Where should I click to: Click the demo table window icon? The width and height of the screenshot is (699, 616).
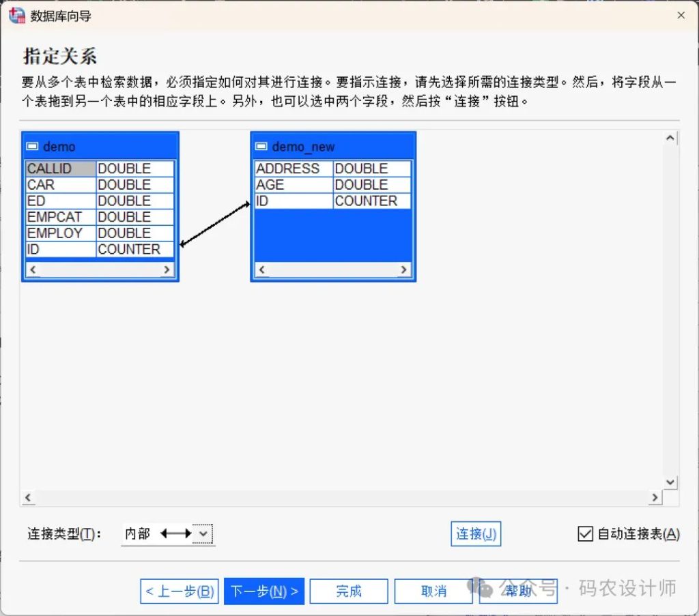click(32, 147)
